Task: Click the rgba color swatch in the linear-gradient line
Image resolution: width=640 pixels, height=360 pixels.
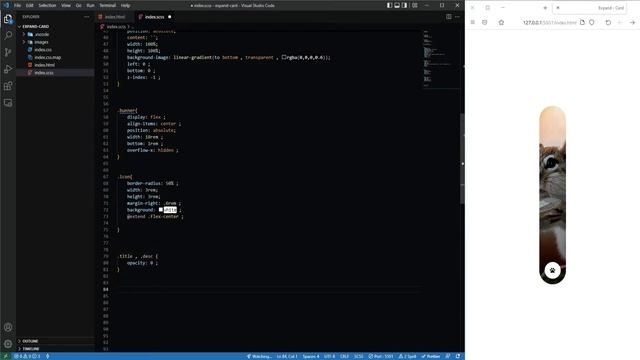Action: tap(284, 57)
